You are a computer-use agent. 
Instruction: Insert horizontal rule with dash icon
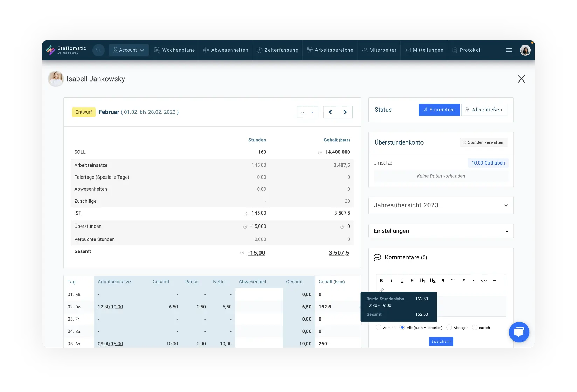(494, 281)
